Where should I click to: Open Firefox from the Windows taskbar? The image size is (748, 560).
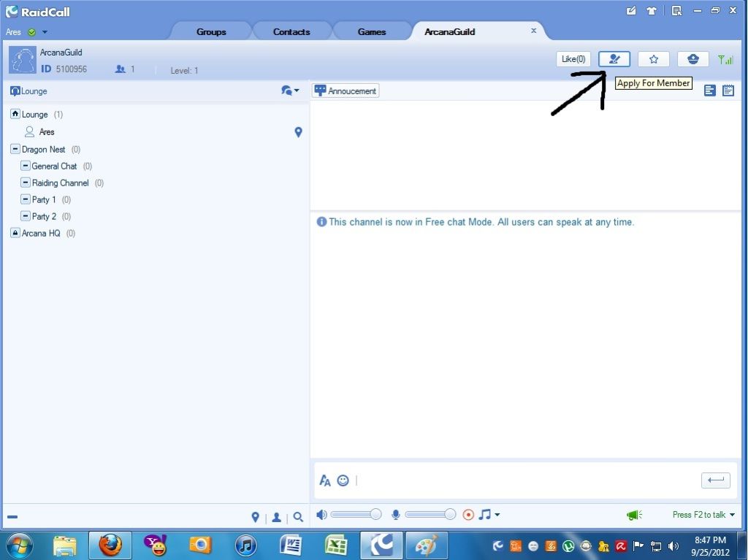110,545
